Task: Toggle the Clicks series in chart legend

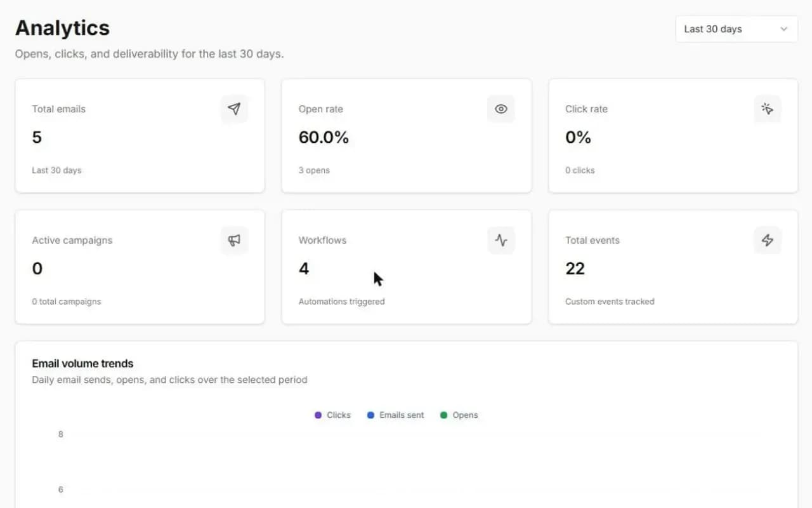Action: 332,415
